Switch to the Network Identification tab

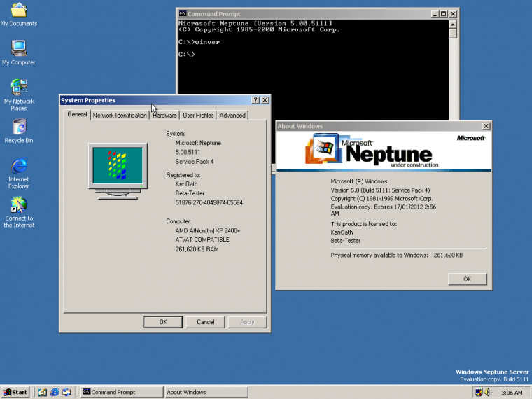(120, 115)
